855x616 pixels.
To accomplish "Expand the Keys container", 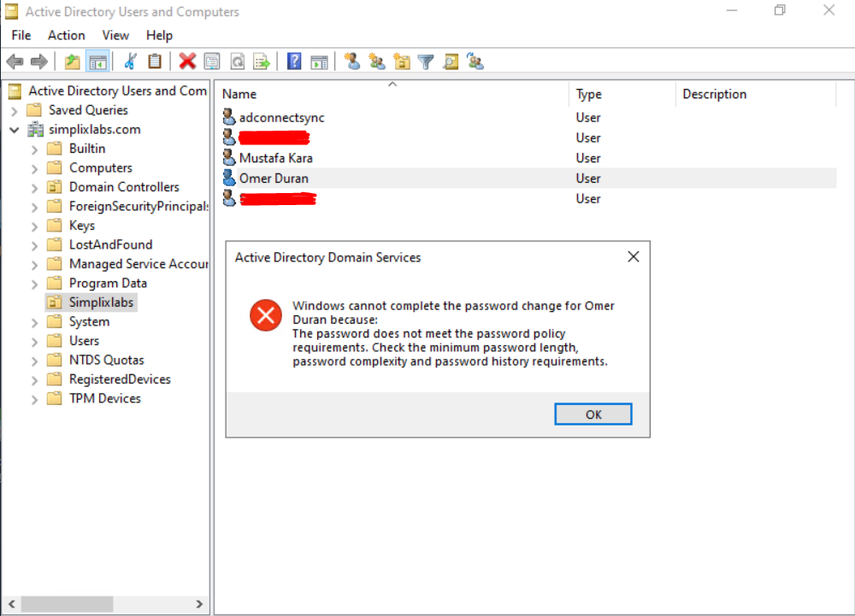I will pos(35,226).
